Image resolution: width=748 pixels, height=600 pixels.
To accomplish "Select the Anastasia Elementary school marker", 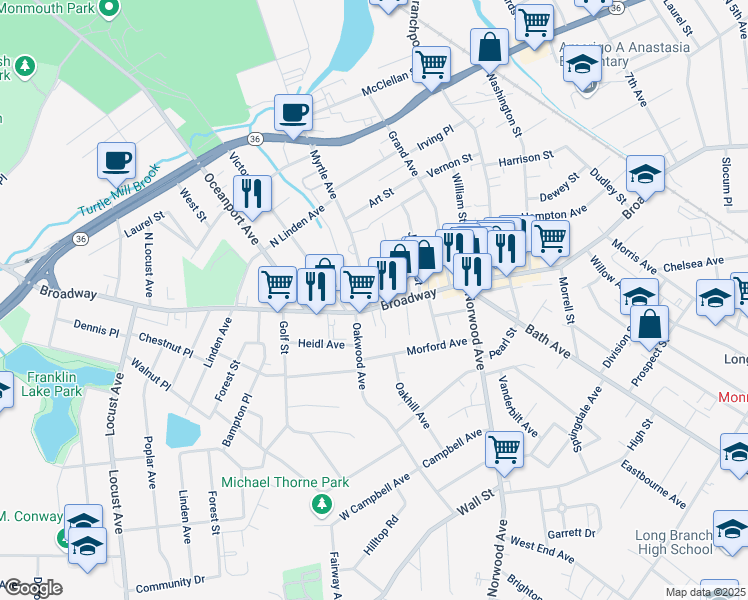I will pos(582,67).
